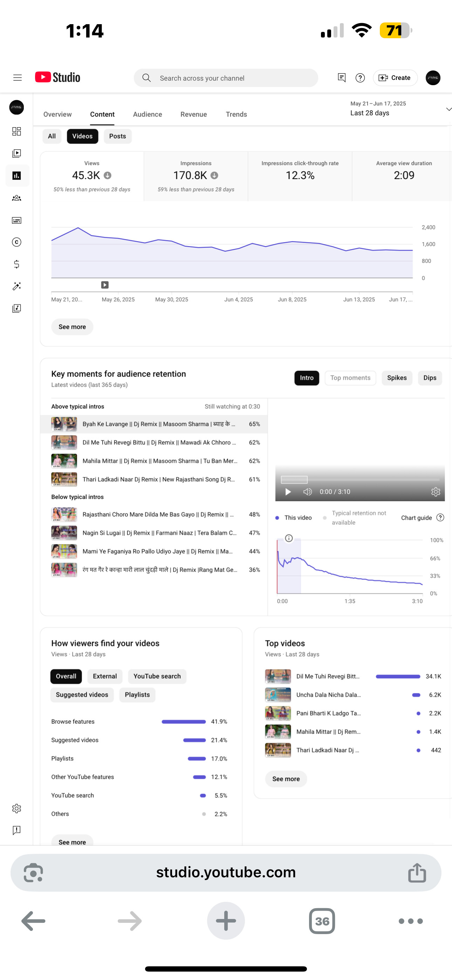Viewport: 452px width, 980px height.
Task: Open Uncha Dala Nicha Dala top video
Action: click(353, 695)
